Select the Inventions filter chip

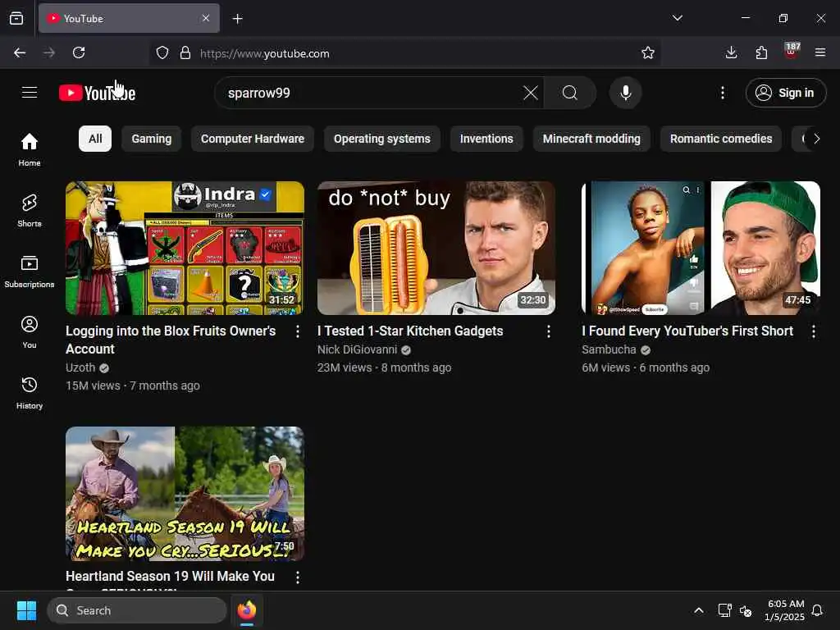[x=486, y=139]
